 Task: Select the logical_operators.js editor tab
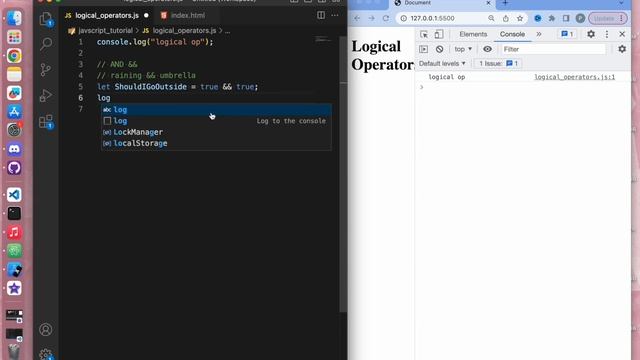[107, 16]
